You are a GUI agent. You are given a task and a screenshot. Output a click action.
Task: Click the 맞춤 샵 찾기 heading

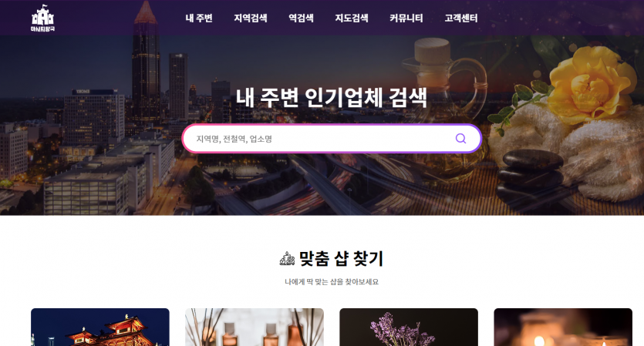click(341, 259)
